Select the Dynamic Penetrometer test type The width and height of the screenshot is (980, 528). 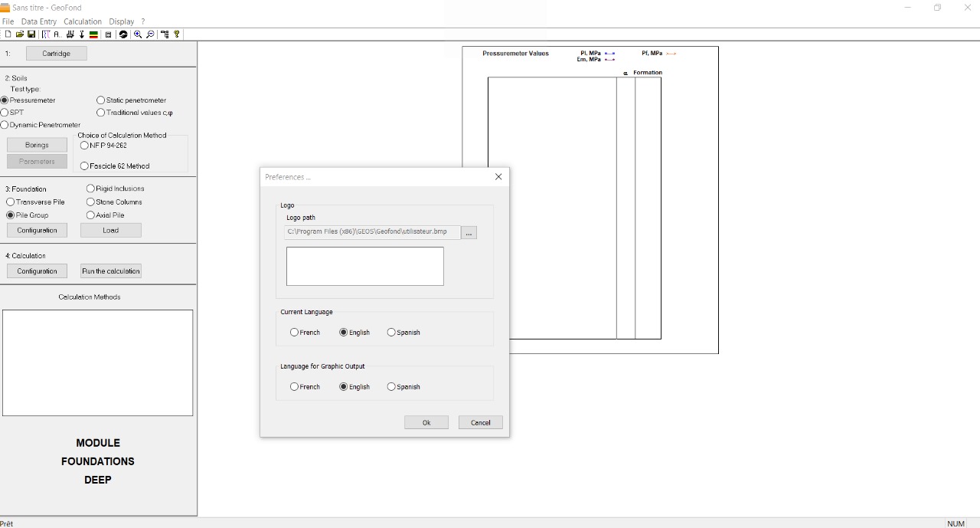pyautogui.click(x=41, y=125)
